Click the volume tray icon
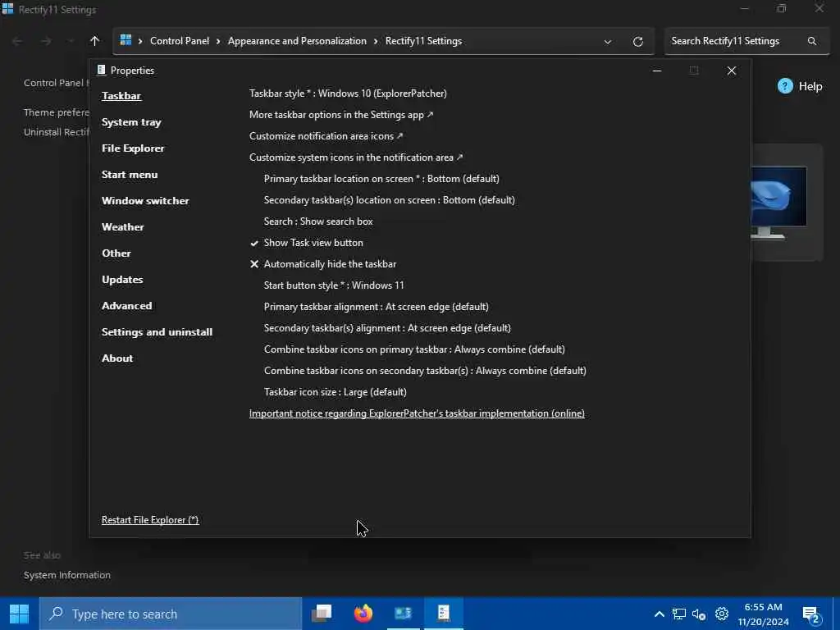Viewport: 840px width, 630px height. [x=699, y=614]
